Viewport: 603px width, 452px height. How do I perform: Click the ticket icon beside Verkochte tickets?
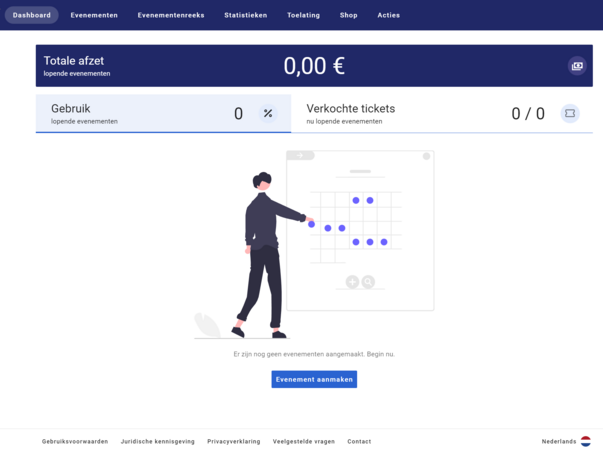[x=570, y=114]
